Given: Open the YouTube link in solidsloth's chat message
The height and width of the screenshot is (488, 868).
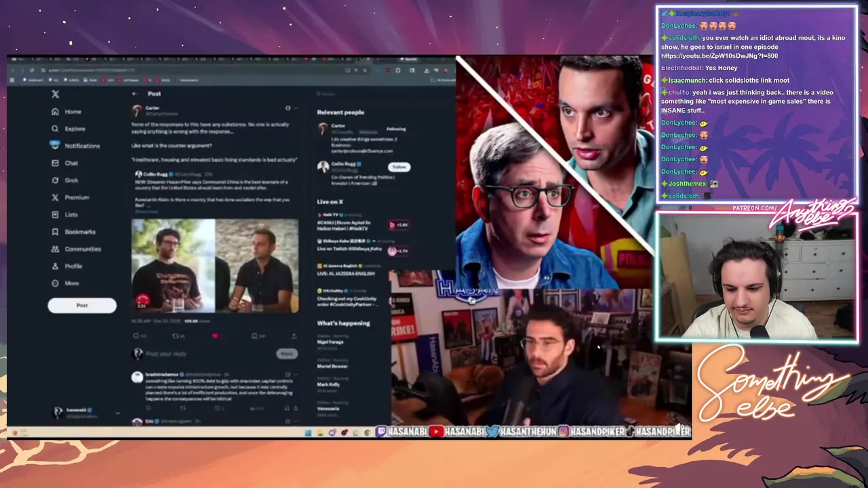Looking at the screenshot, I should (719, 56).
